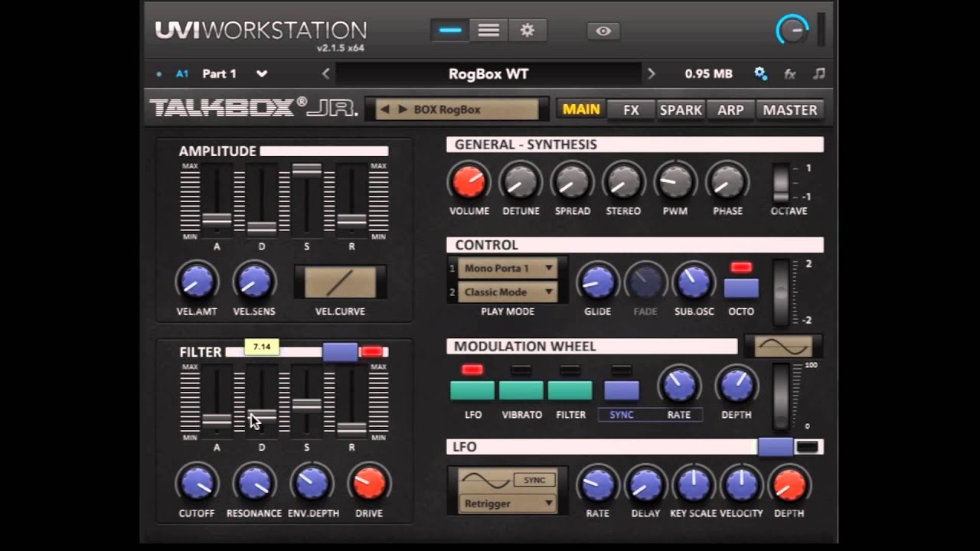The image size is (980, 551).
Task: Click the SYNC button in LFO waveform panel
Action: (x=534, y=481)
